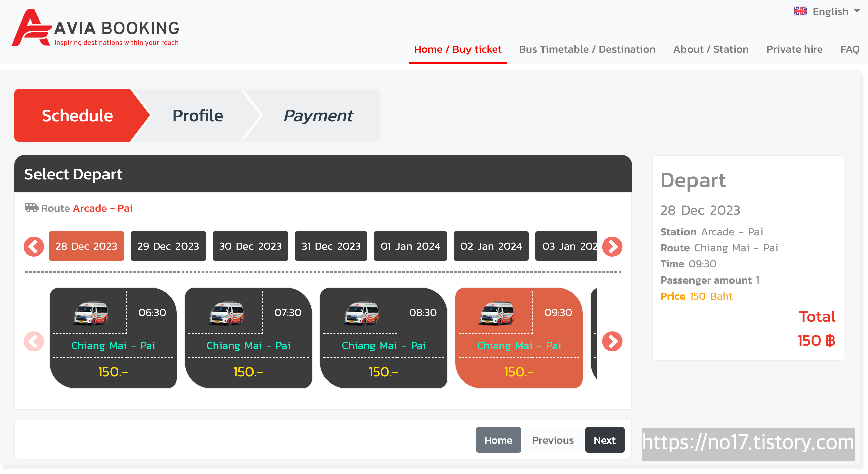Screen dimensions: 868x474
Task: Click the Avia Booking logo
Action: pyautogui.click(x=95, y=28)
